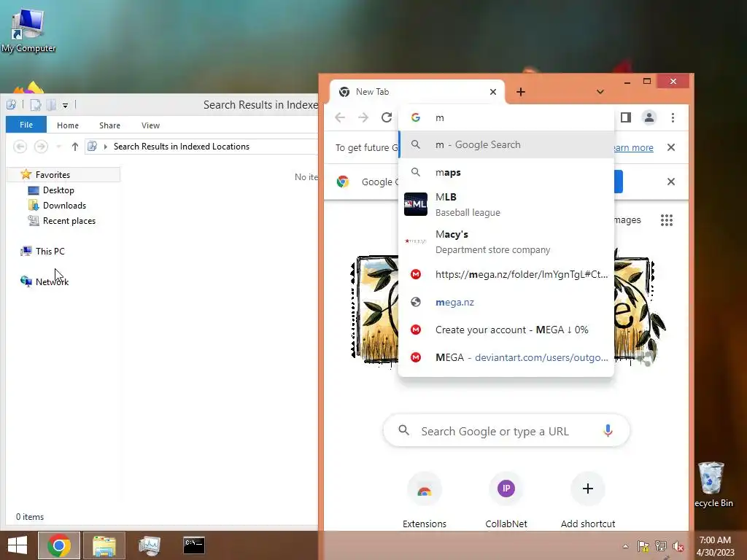Click Chrome's back arrow button
Viewport: 747px width, 560px height.
click(x=340, y=117)
